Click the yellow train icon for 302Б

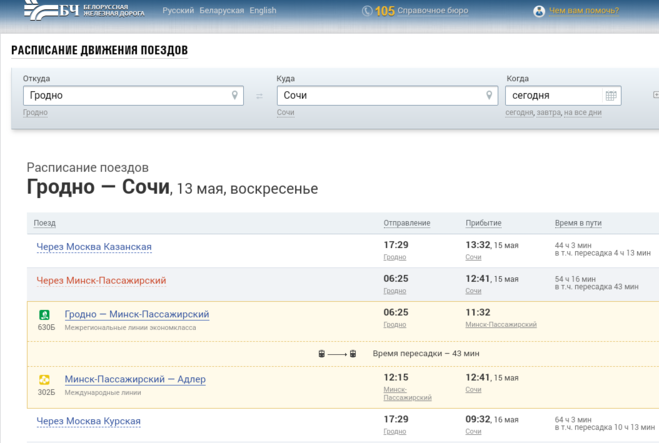coord(44,380)
